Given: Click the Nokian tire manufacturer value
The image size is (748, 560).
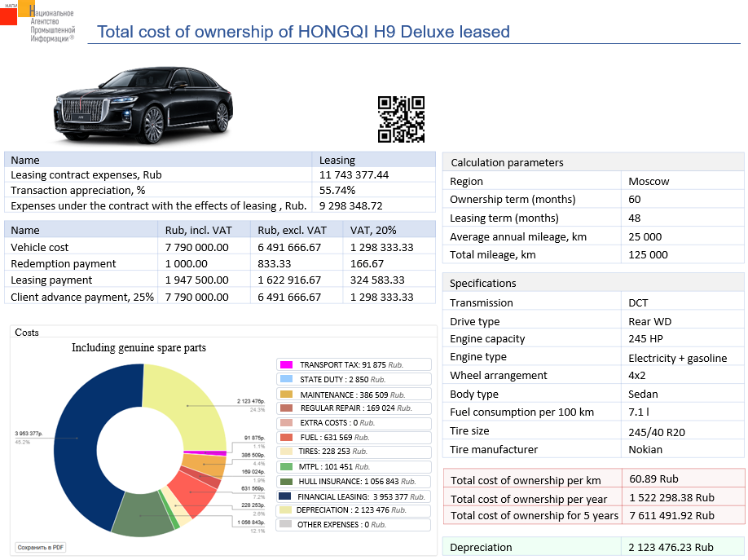Looking at the screenshot, I should [x=645, y=449].
